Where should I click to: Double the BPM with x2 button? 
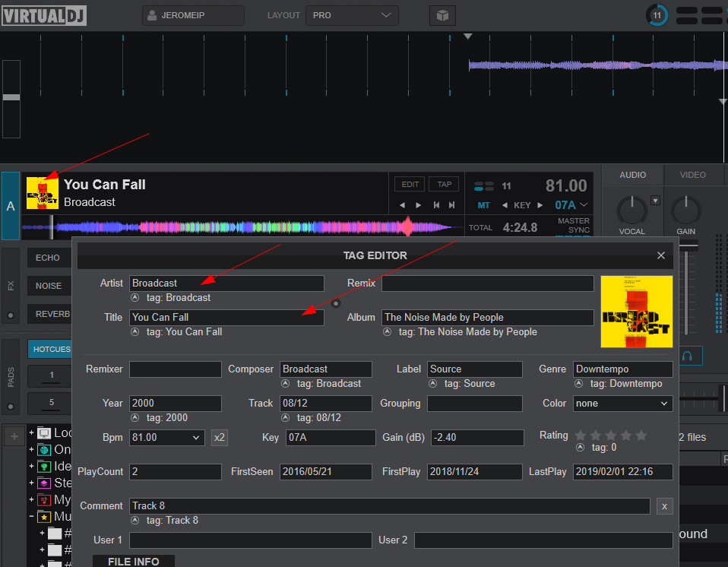point(219,438)
